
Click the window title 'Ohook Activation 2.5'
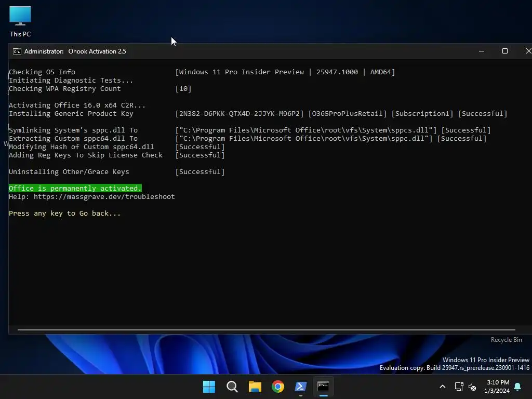[97, 51]
